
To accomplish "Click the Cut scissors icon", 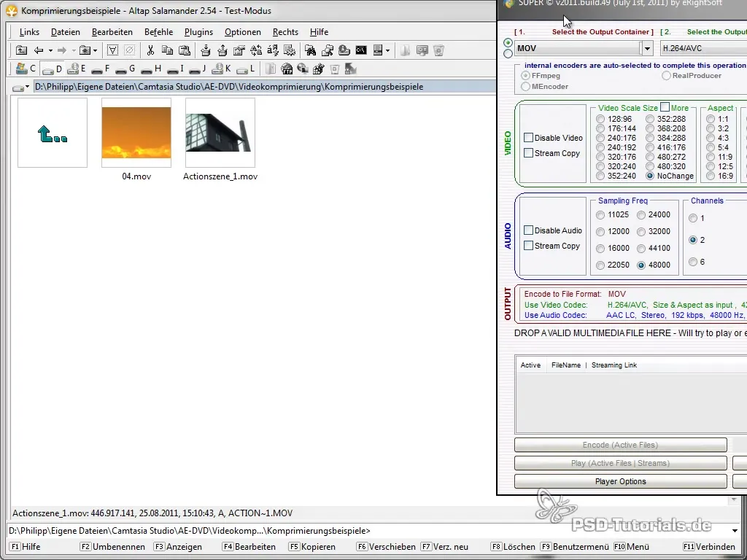I will 150,50.
